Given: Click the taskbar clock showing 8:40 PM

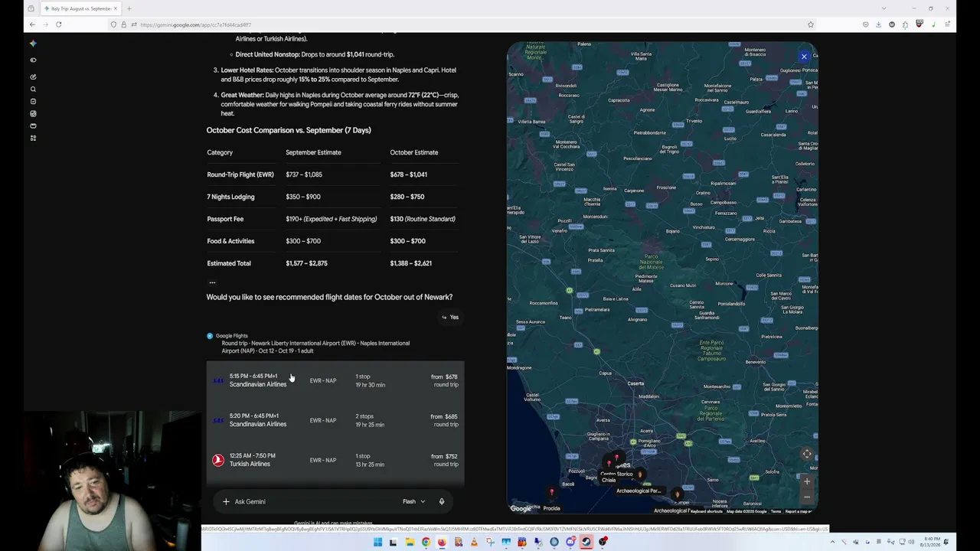Looking at the screenshot, I should (929, 543).
